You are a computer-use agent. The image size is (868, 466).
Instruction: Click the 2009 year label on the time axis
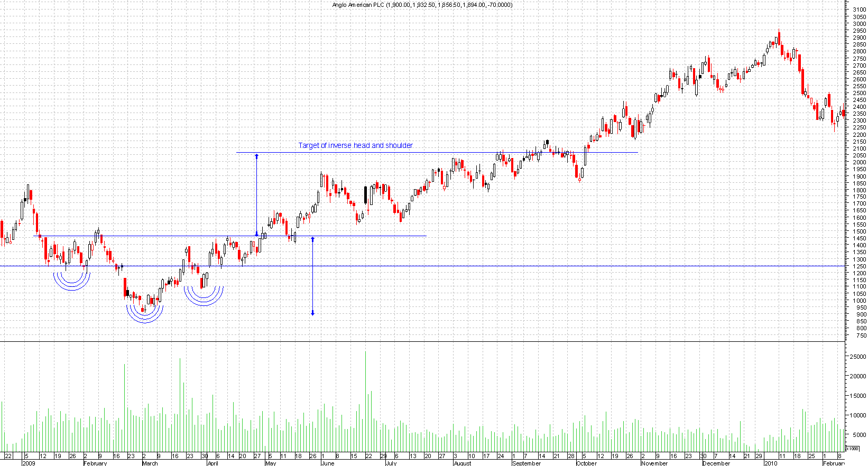[28, 463]
